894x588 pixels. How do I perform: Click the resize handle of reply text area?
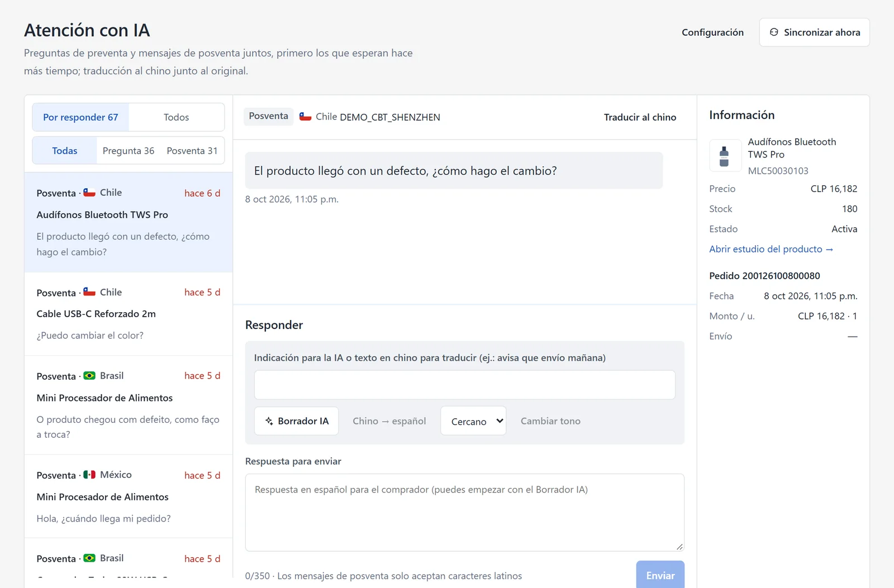click(679, 547)
